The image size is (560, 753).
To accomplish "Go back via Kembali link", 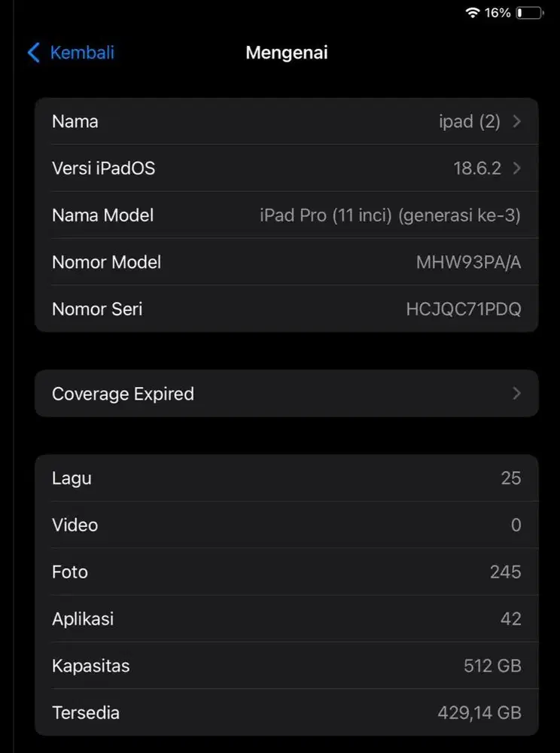I will tap(82, 53).
